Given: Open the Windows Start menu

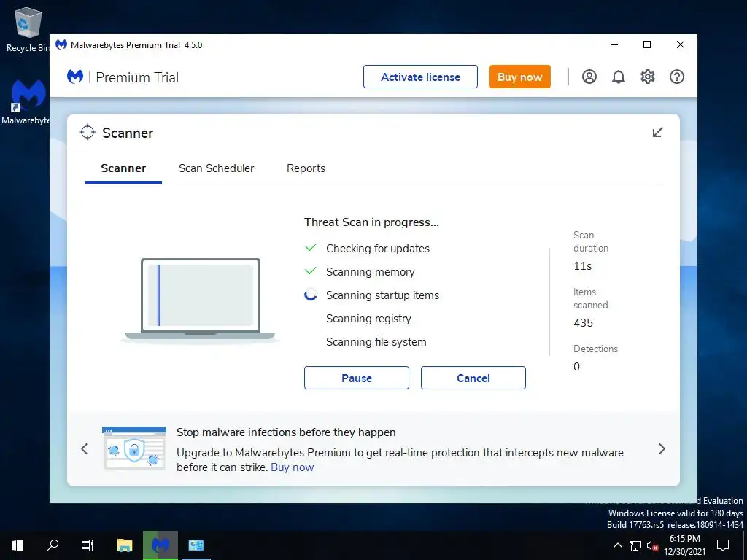Looking at the screenshot, I should click(x=18, y=545).
